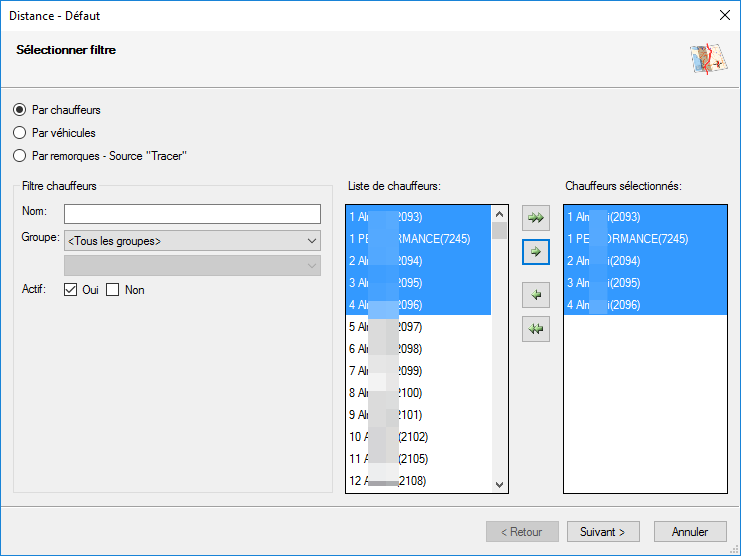Select row ending (2096) in Liste de chauffeurs
This screenshot has width=741, height=556.
click(419, 305)
